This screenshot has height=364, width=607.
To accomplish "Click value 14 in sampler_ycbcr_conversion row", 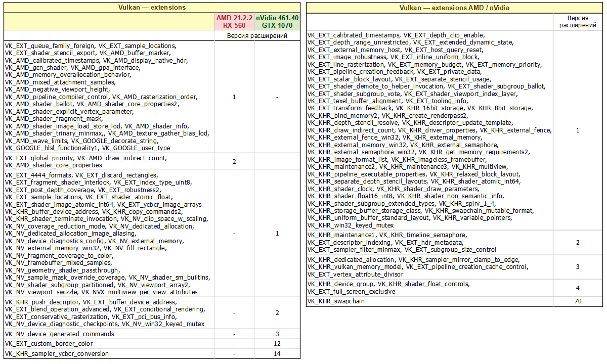I will pos(277,354).
